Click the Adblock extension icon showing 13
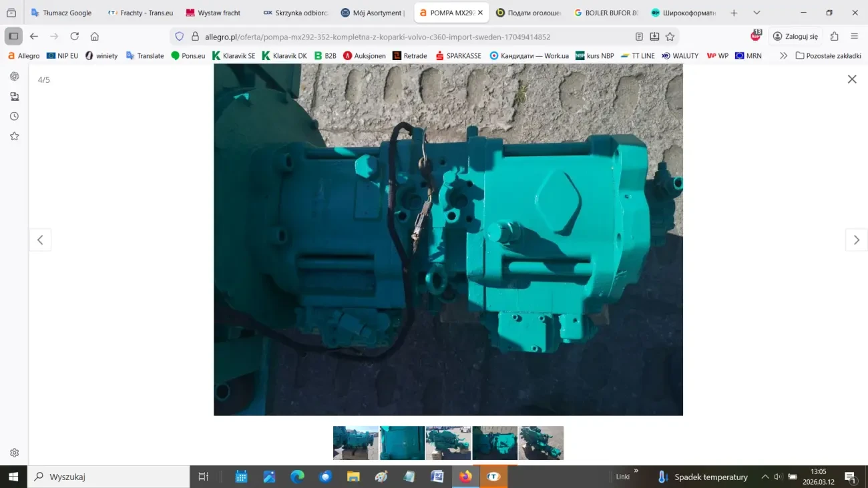This screenshot has width=868, height=488. point(754,36)
